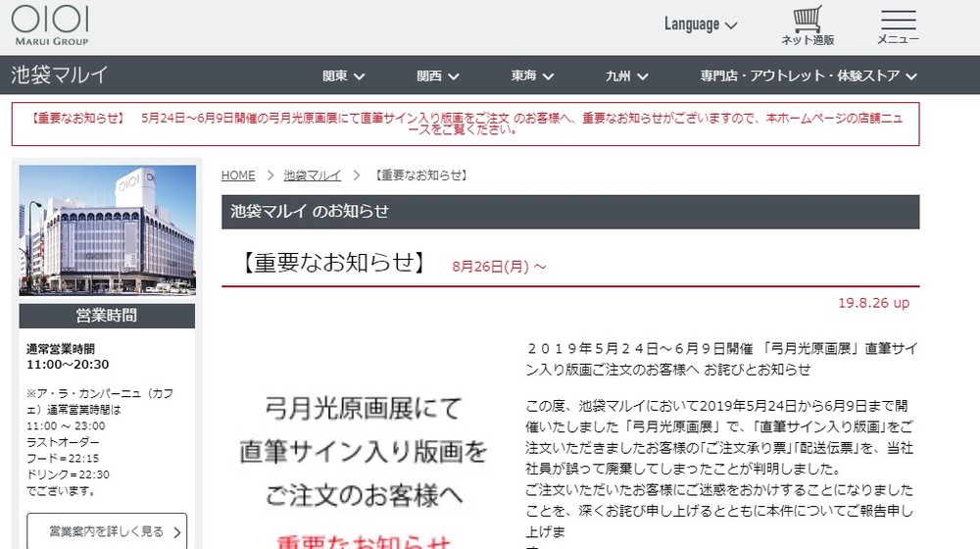The image size is (980, 549).
Task: Expand the 東海 region menu
Action: (532, 75)
